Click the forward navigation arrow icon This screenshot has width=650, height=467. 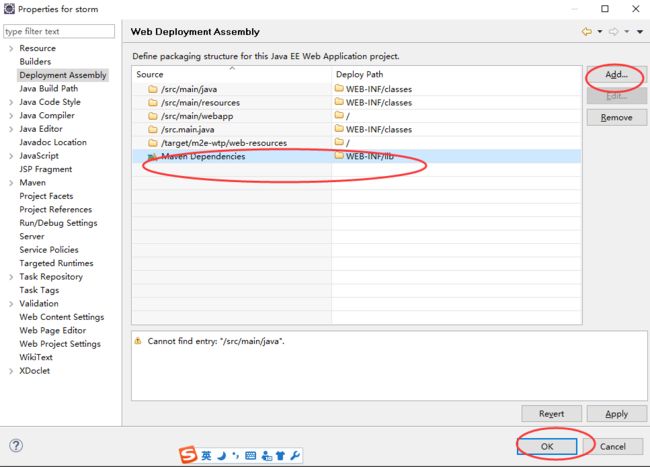click(614, 31)
